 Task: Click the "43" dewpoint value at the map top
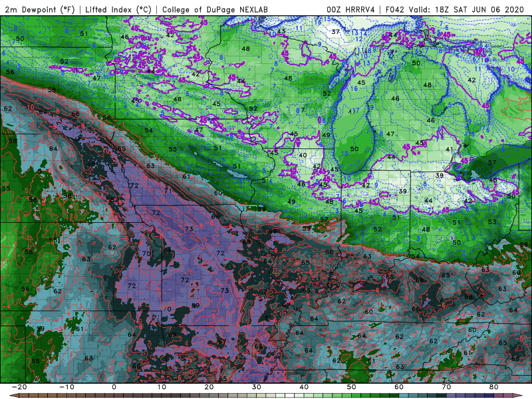coord(281,31)
